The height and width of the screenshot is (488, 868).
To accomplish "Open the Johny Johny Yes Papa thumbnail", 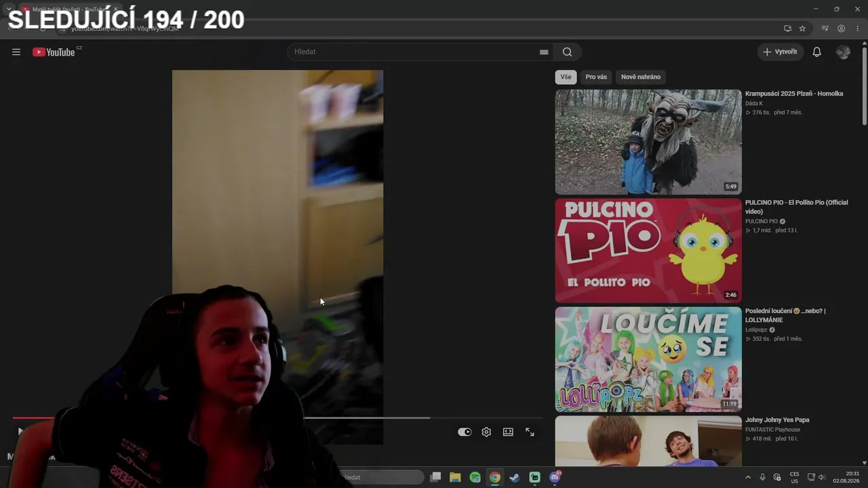I will click(x=648, y=441).
